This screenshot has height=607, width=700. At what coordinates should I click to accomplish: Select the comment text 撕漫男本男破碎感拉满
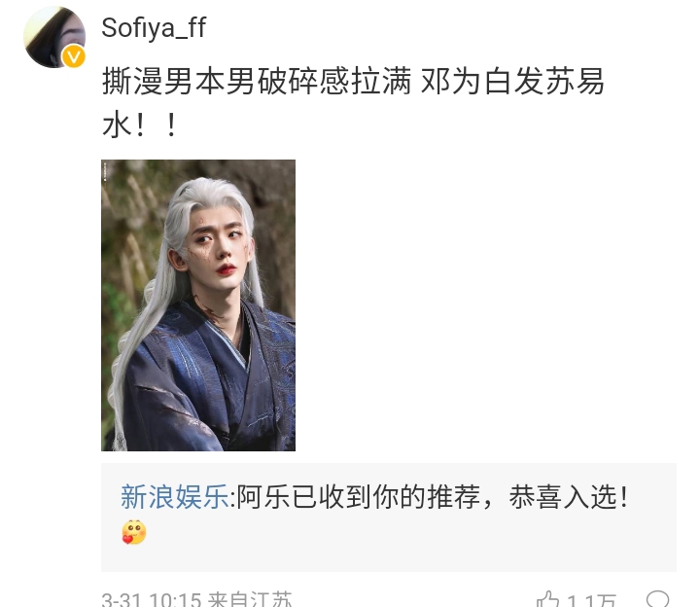257,82
